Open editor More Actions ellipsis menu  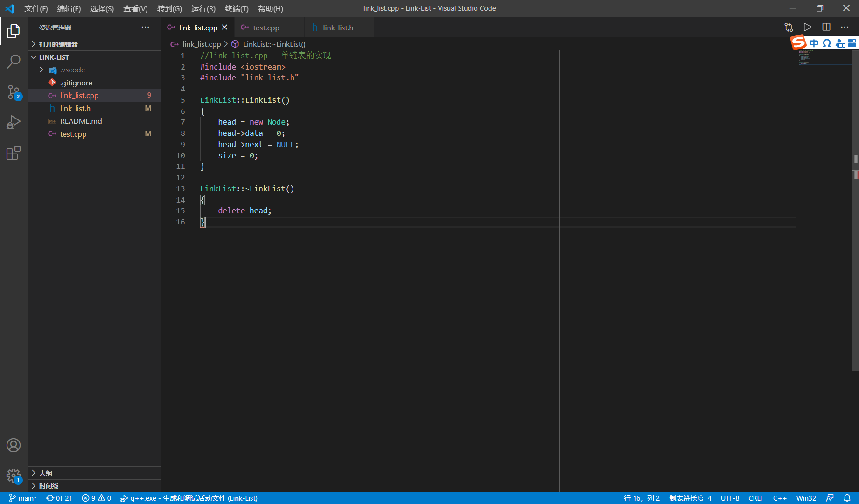[x=845, y=28]
